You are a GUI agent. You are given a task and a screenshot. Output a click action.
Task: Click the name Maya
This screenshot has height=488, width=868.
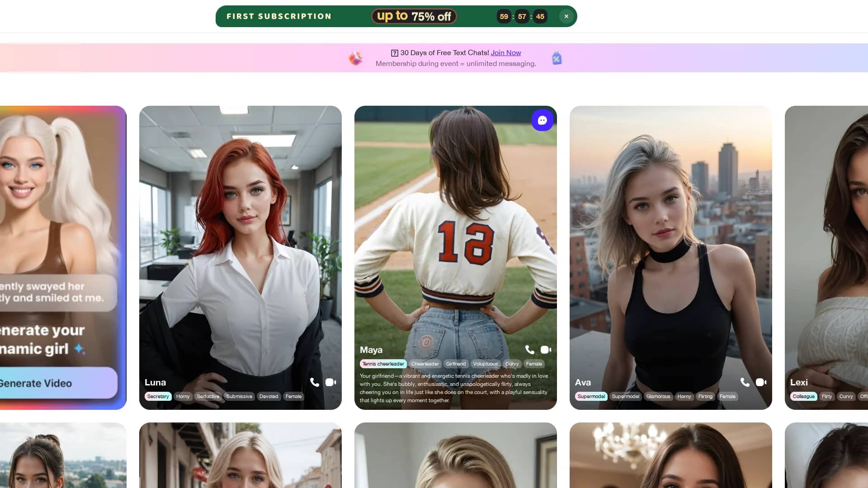[371, 350]
